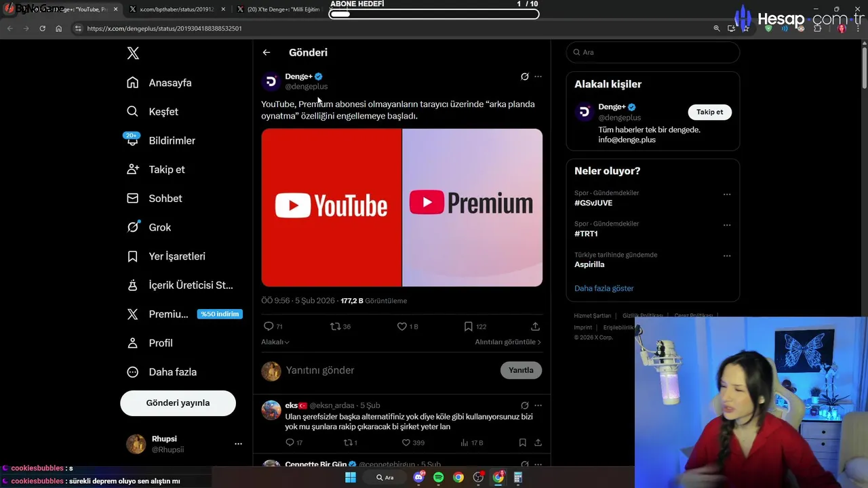Open Sohbet messages

click(154, 199)
